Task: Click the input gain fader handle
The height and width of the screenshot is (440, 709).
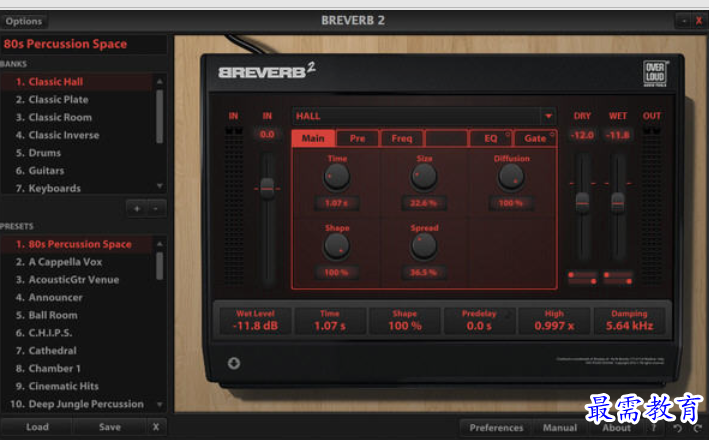Action: 267,188
